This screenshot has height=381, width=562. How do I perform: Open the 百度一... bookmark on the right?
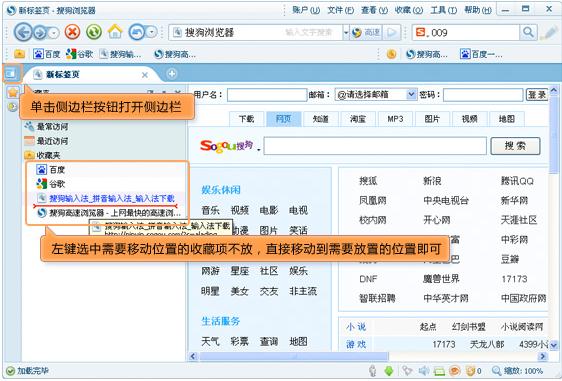(x=481, y=54)
